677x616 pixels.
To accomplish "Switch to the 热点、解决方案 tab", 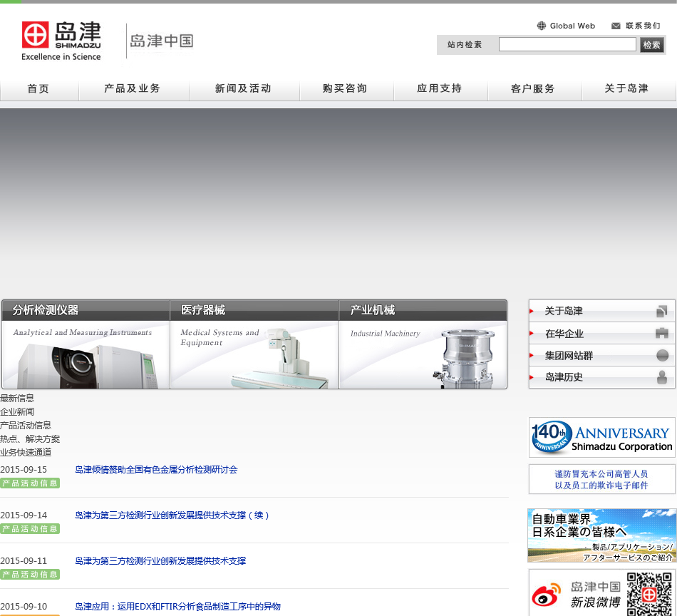I will (30, 439).
